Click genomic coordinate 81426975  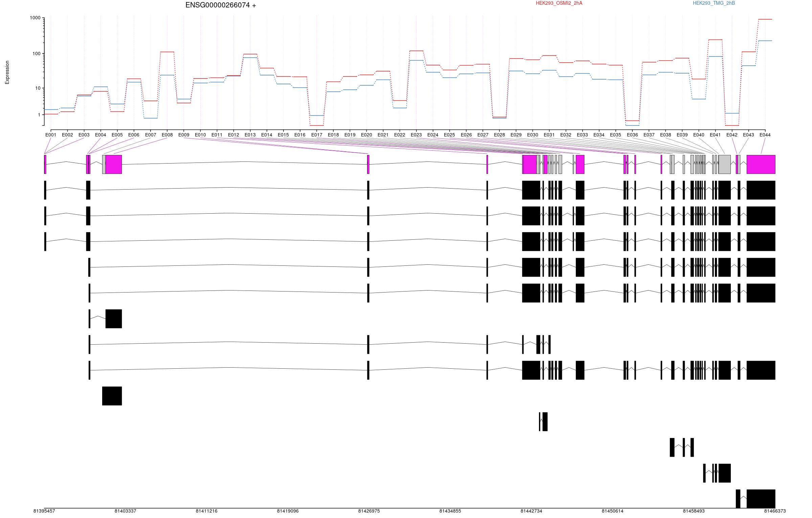369,511
